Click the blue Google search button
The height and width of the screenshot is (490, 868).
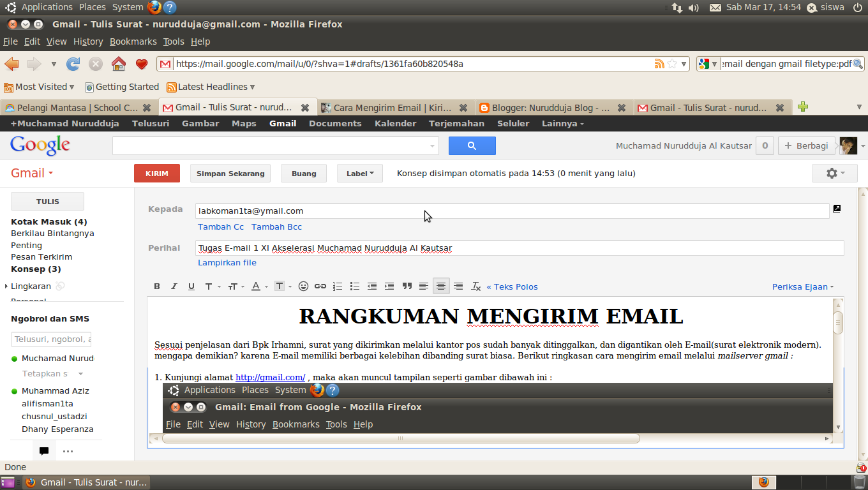[472, 145]
